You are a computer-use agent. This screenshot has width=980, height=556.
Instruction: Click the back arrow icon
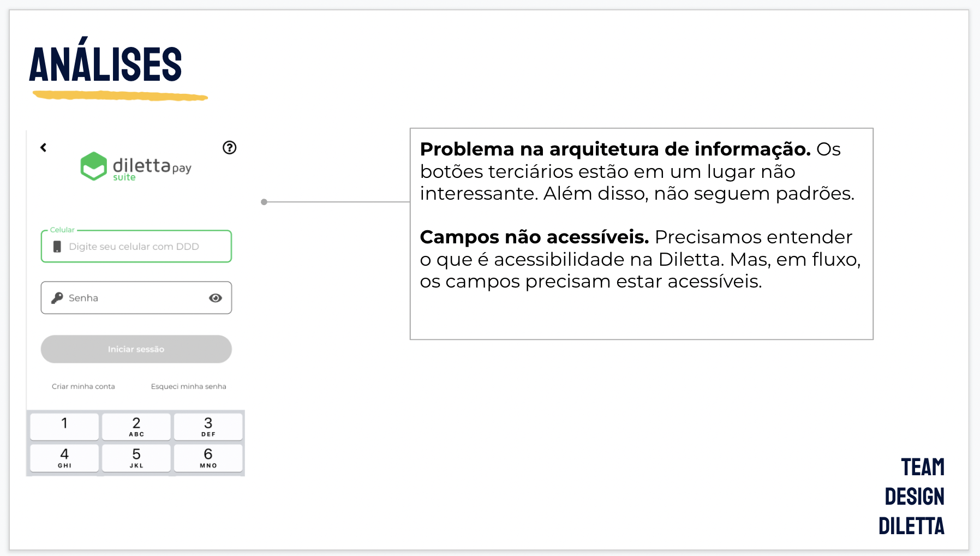point(44,147)
